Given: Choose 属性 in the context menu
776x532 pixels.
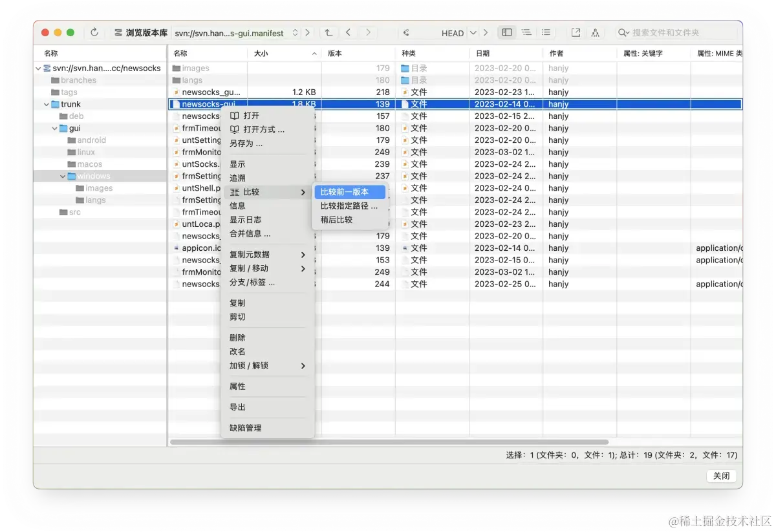Looking at the screenshot, I should (268, 387).
